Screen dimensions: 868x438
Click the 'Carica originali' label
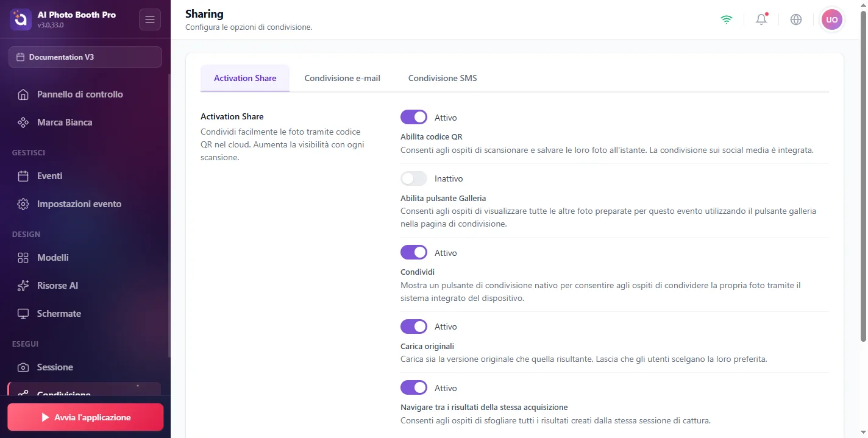pos(427,346)
